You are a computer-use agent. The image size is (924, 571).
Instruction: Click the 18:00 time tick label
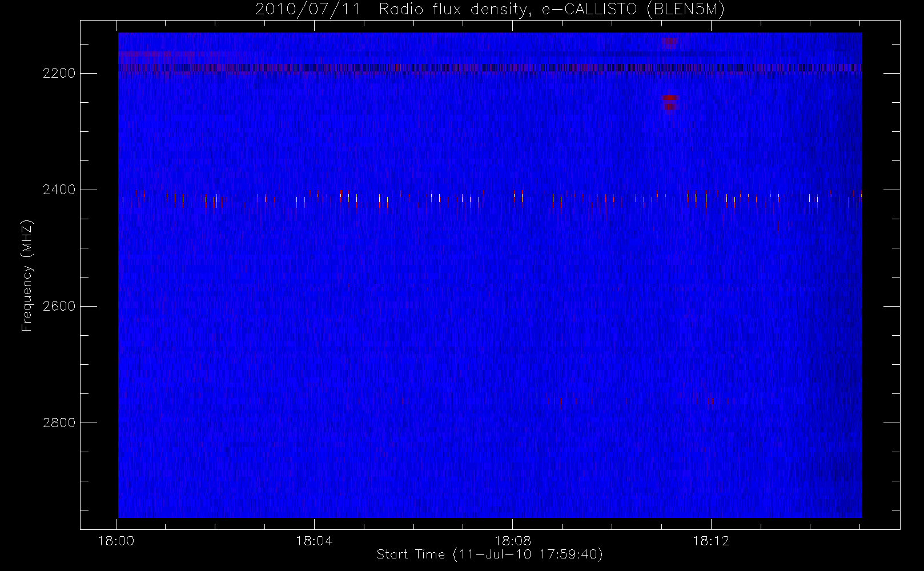tap(116, 541)
